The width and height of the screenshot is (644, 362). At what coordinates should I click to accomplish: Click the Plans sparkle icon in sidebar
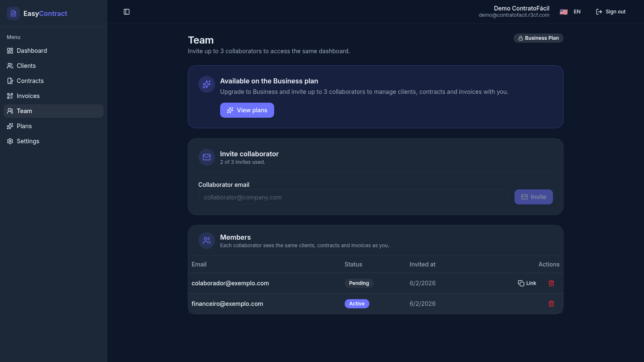tap(10, 126)
